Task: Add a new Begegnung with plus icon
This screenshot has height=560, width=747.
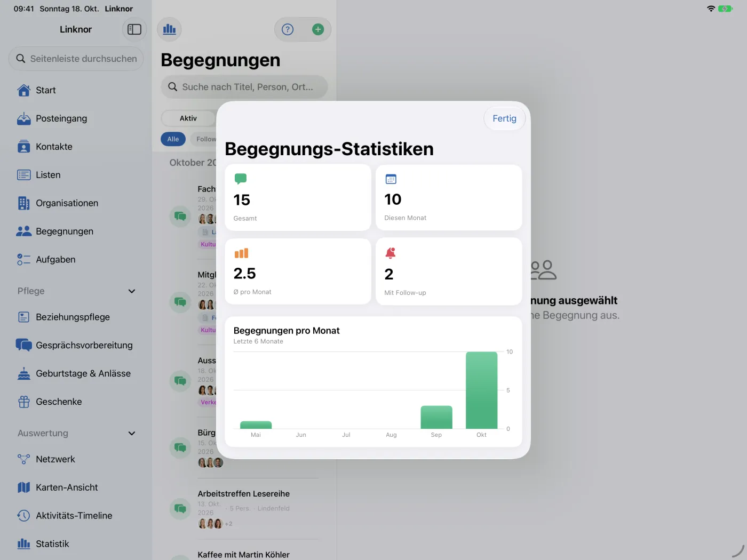Action: pyautogui.click(x=318, y=29)
